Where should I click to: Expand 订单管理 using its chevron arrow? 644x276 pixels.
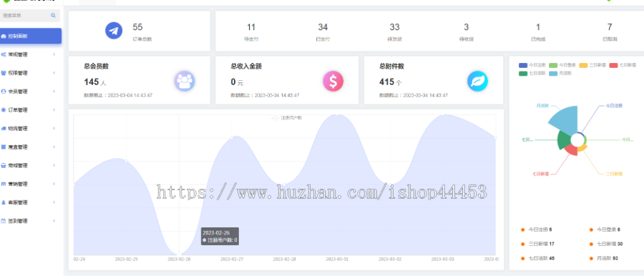[54, 110]
